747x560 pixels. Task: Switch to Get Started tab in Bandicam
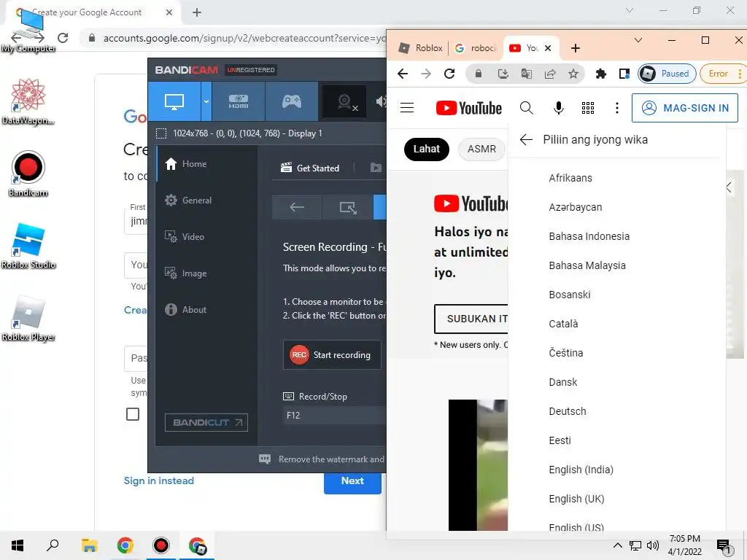310,168
